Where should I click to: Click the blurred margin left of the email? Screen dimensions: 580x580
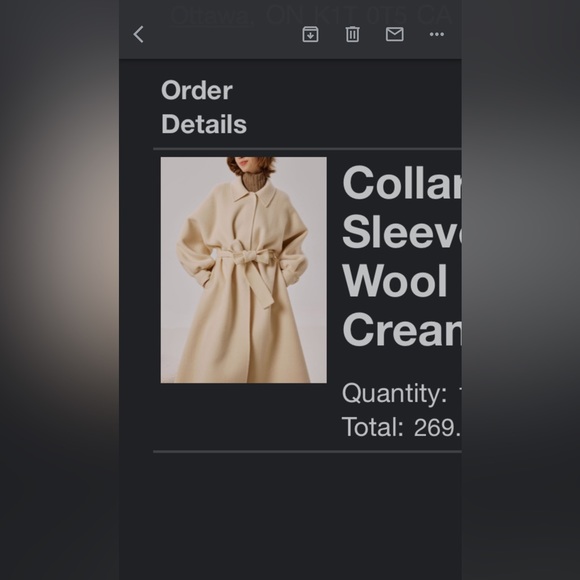pyautogui.click(x=59, y=290)
